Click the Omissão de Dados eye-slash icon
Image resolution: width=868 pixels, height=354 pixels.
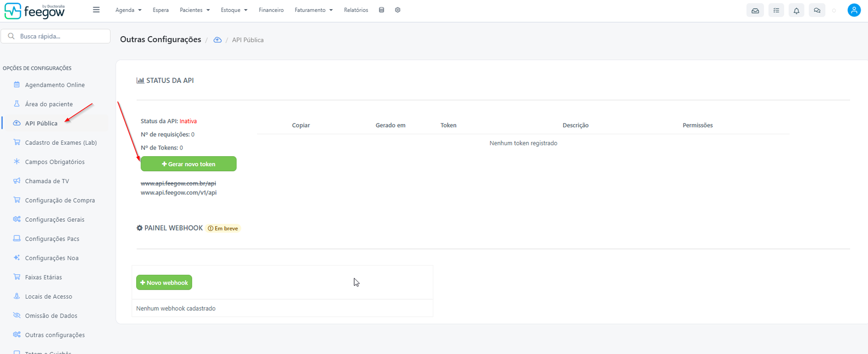17,316
